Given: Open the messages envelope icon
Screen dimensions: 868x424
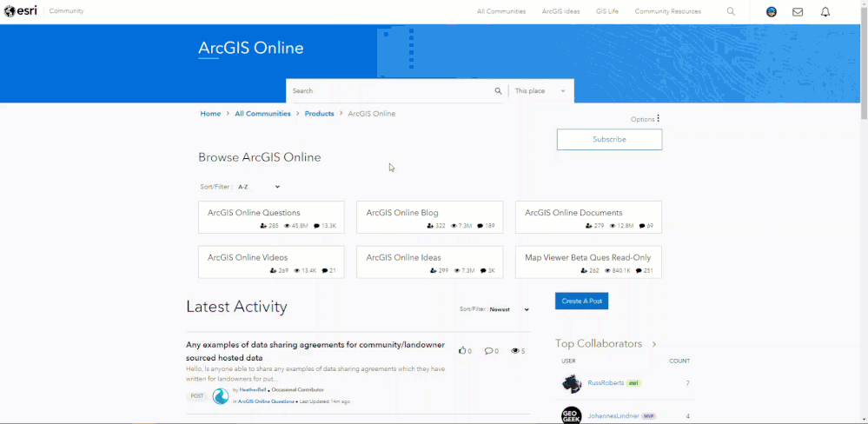Looking at the screenshot, I should pos(798,11).
